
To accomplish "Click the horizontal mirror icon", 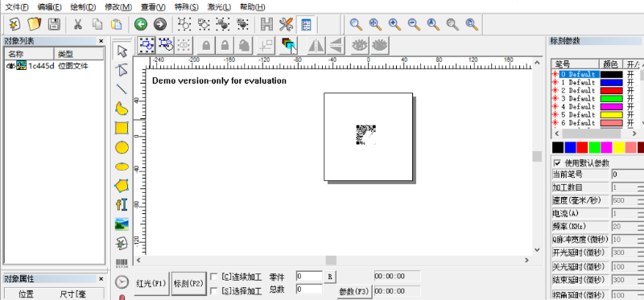I will pyautogui.click(x=316, y=45).
